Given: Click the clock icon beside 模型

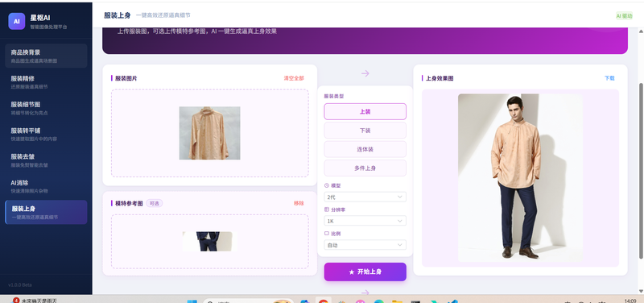Looking at the screenshot, I should 327,185.
